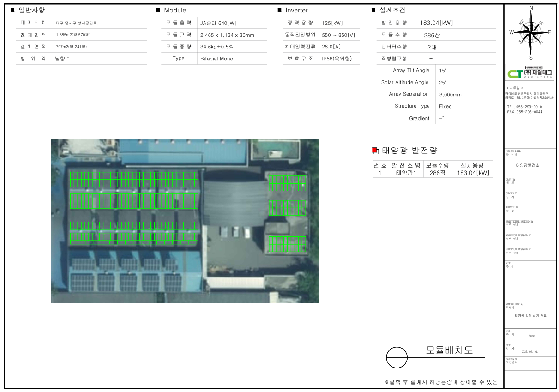Select the red square beside 태양광 발전량
The width and height of the screenshot is (559, 392).
(375, 150)
